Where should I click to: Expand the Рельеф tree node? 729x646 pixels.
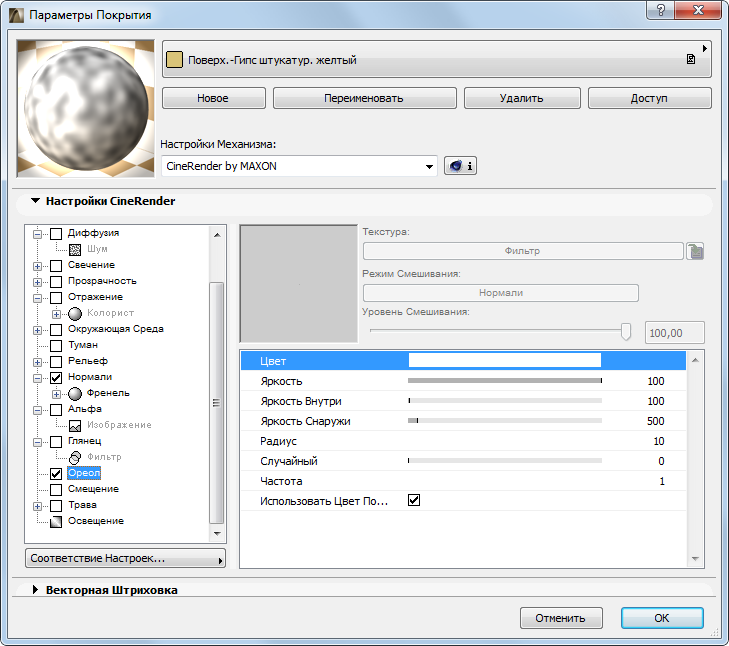(x=37, y=362)
